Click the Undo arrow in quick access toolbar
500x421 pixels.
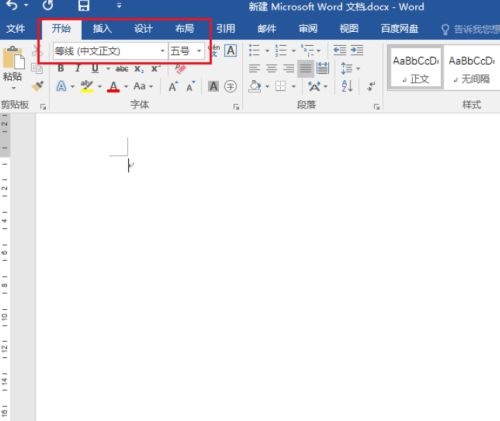coord(12,5)
